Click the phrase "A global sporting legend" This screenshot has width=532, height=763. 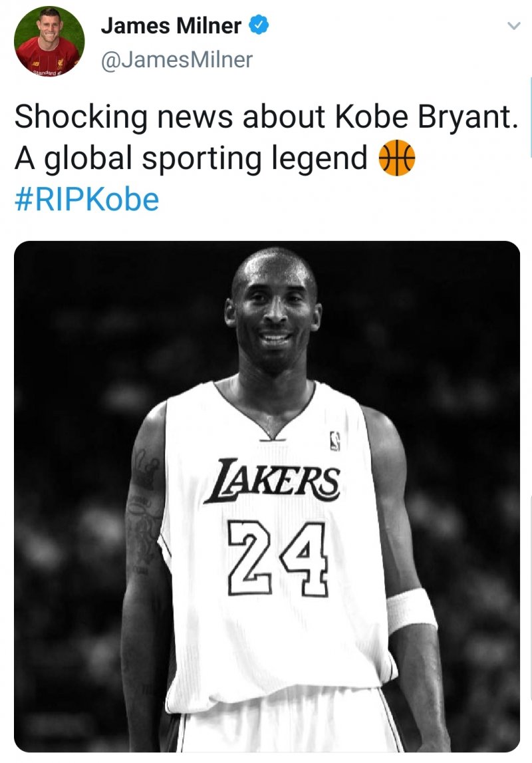pos(191,158)
